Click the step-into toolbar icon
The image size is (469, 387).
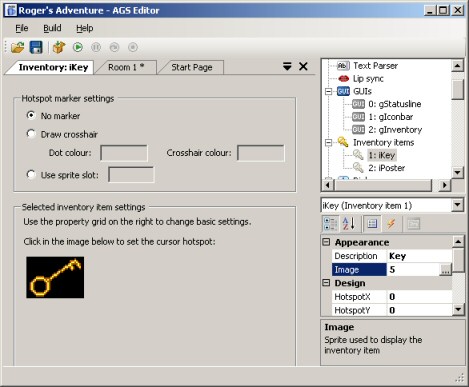(x=114, y=47)
